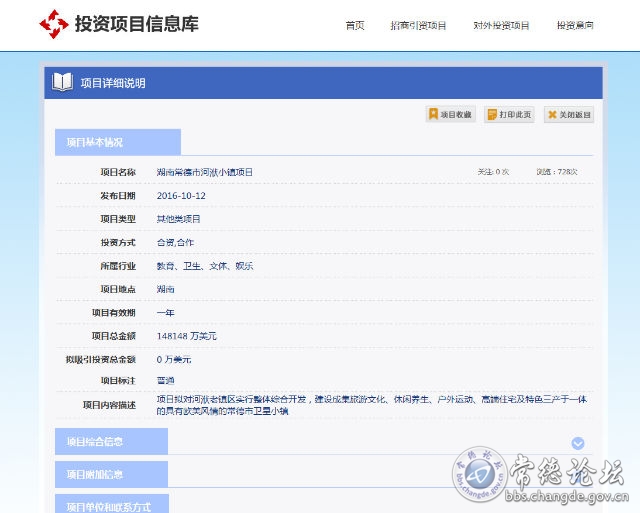Click the project location value 湖南
Image resolution: width=640 pixels, height=513 pixels.
tap(165, 289)
